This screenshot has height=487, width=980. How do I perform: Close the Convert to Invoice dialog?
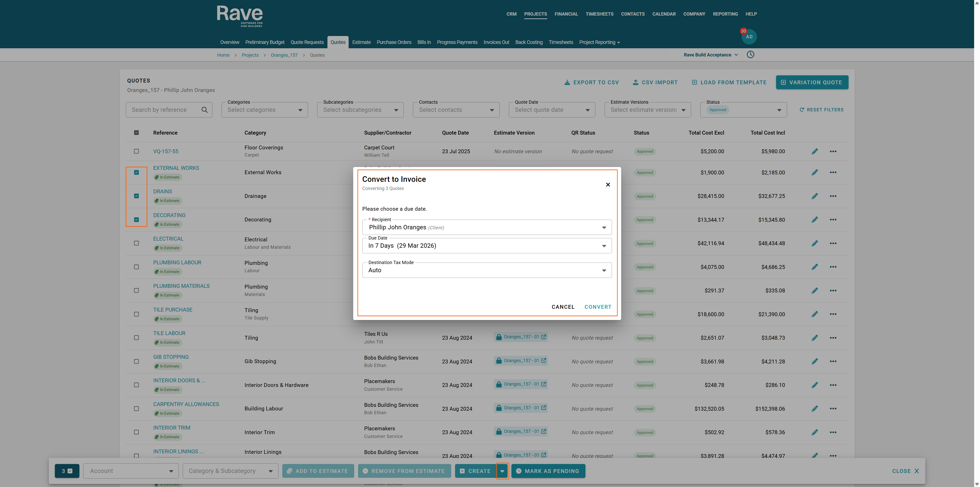click(608, 185)
